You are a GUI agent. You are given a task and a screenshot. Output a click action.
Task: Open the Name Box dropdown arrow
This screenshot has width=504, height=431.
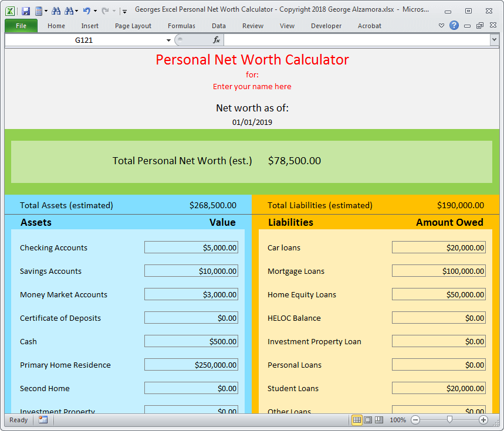point(168,40)
